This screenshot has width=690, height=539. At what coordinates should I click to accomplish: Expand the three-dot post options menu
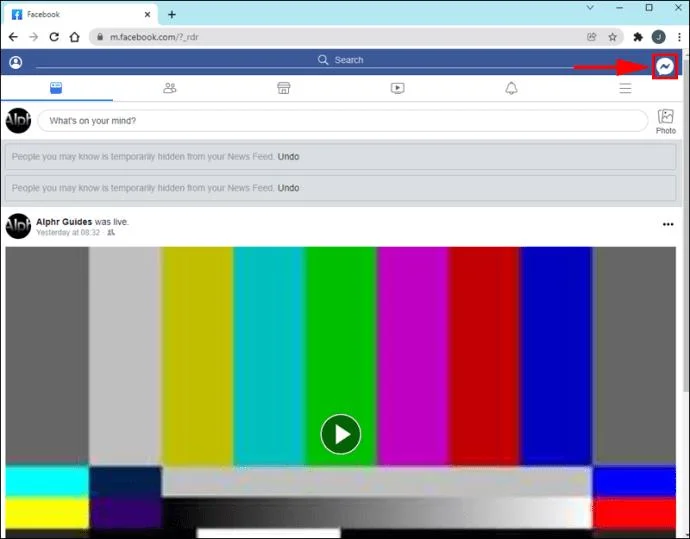pyautogui.click(x=668, y=224)
